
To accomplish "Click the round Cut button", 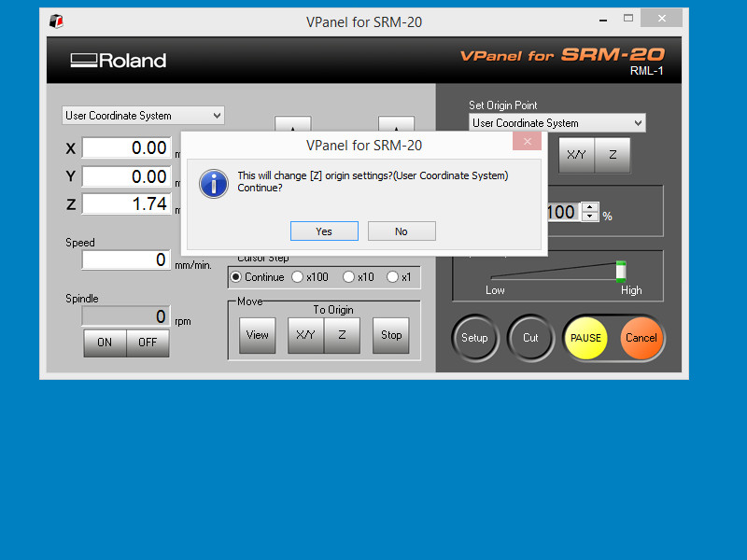I will point(530,338).
